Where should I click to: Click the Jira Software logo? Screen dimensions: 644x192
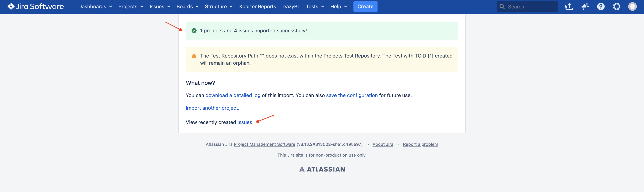(36, 6)
